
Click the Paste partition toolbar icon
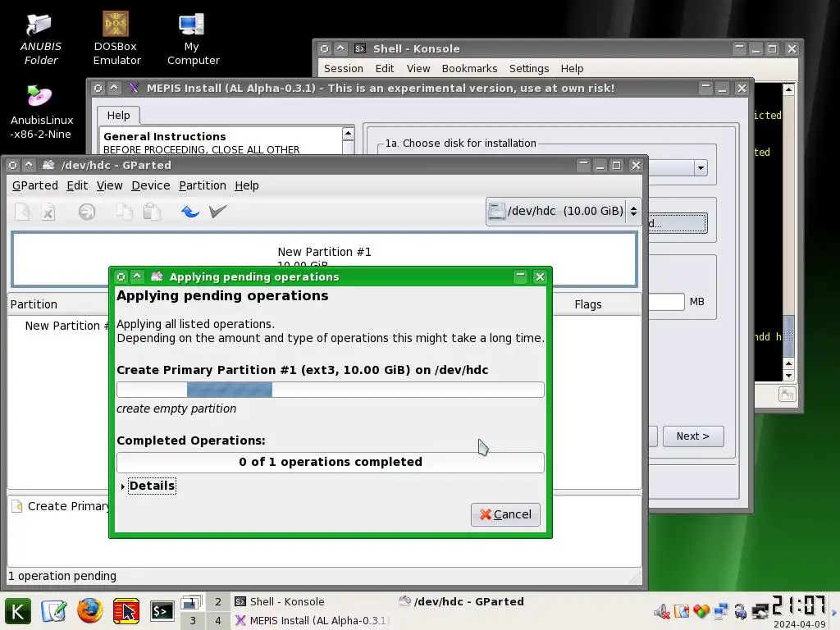(x=152, y=212)
